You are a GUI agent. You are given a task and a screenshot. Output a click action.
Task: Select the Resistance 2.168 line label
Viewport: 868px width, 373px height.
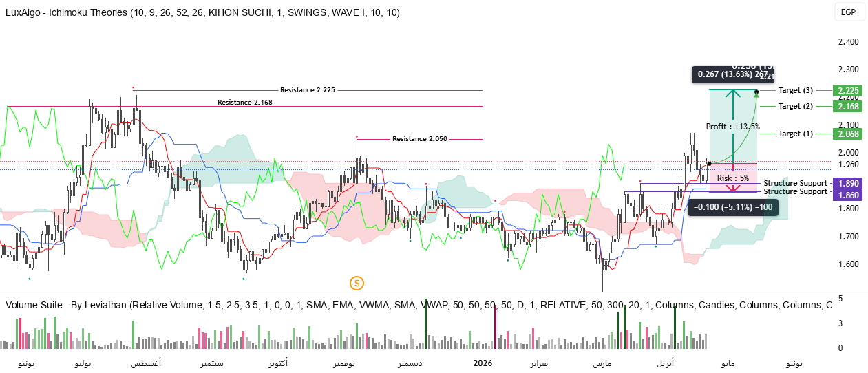pyautogui.click(x=245, y=103)
